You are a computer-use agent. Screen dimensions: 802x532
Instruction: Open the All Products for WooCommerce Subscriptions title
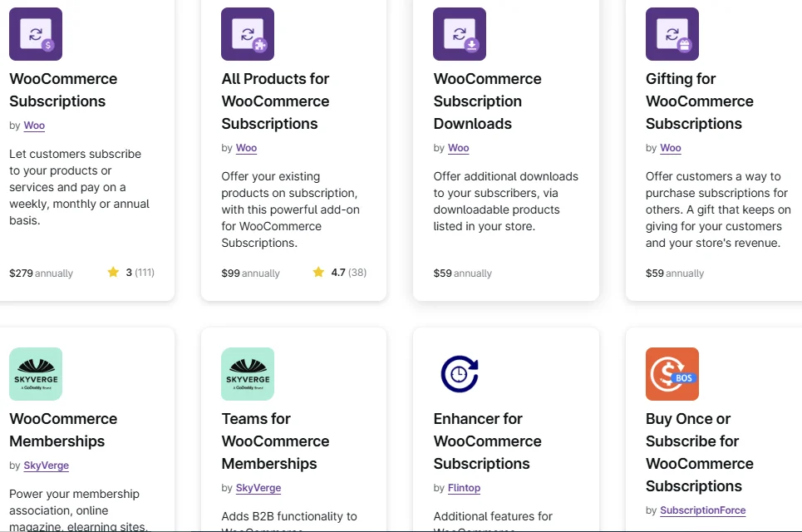coord(275,101)
